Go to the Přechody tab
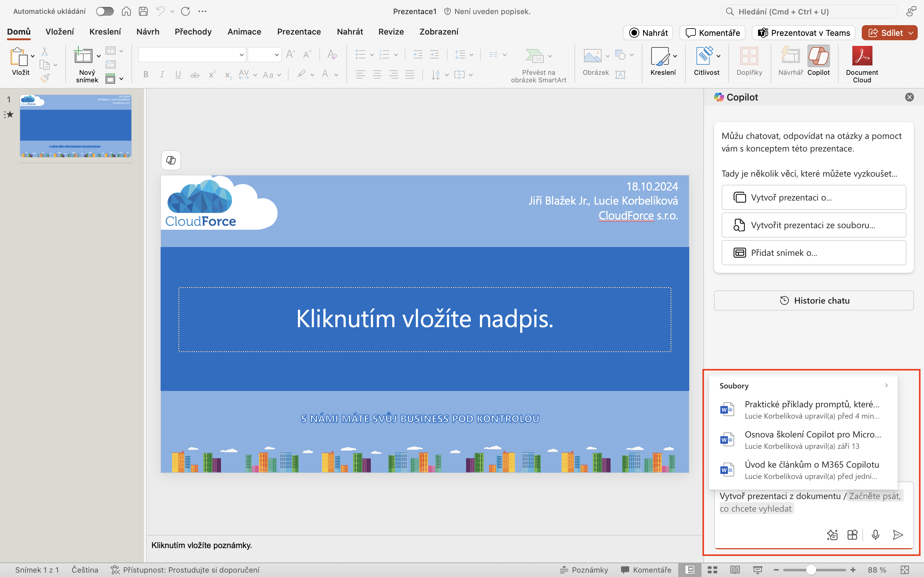This screenshot has height=577, width=924. tap(193, 32)
